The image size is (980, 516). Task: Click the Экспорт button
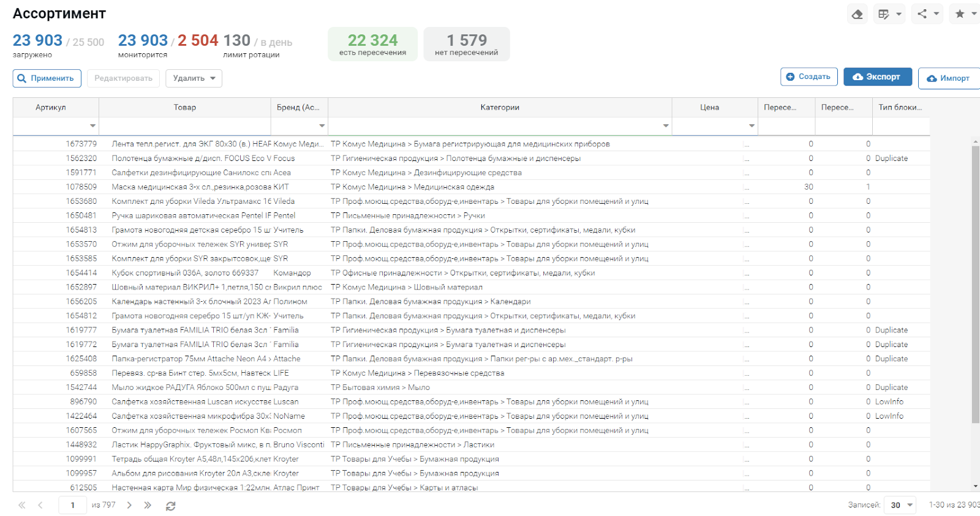tap(878, 77)
